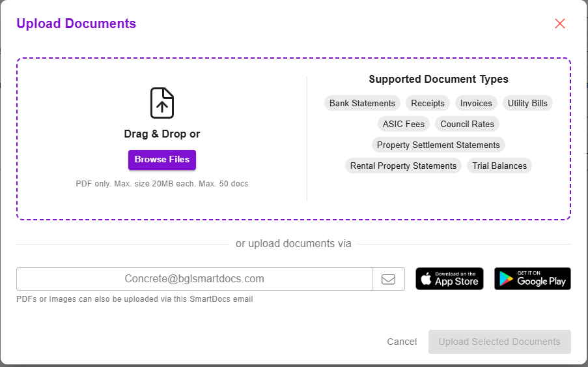
Task: Select the Utility Bills chip
Action: click(x=527, y=103)
